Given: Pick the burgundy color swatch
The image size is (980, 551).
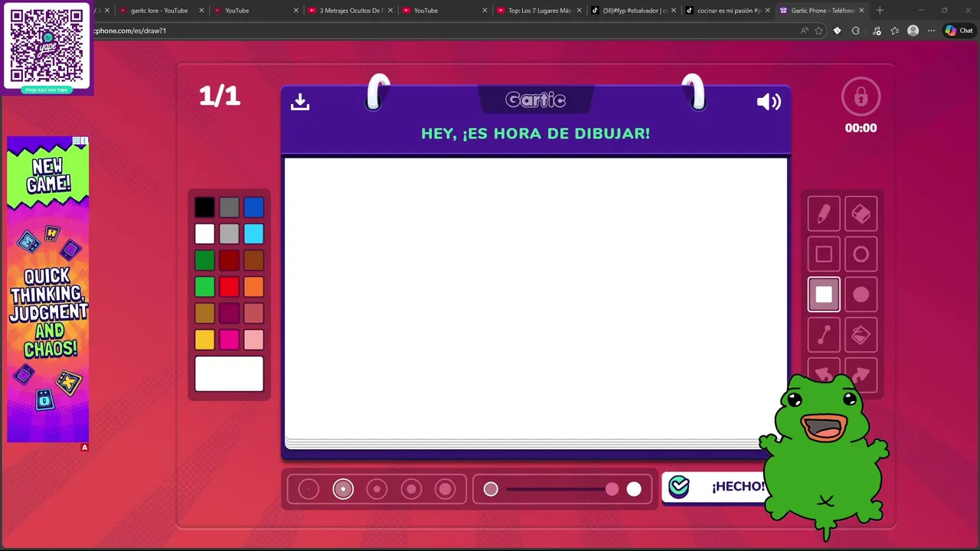Looking at the screenshot, I should coord(229,313).
